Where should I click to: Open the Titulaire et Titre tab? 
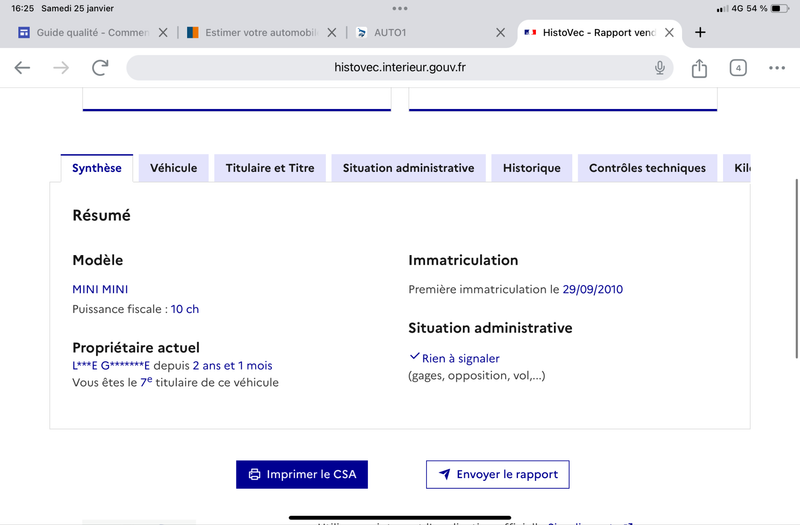270,168
